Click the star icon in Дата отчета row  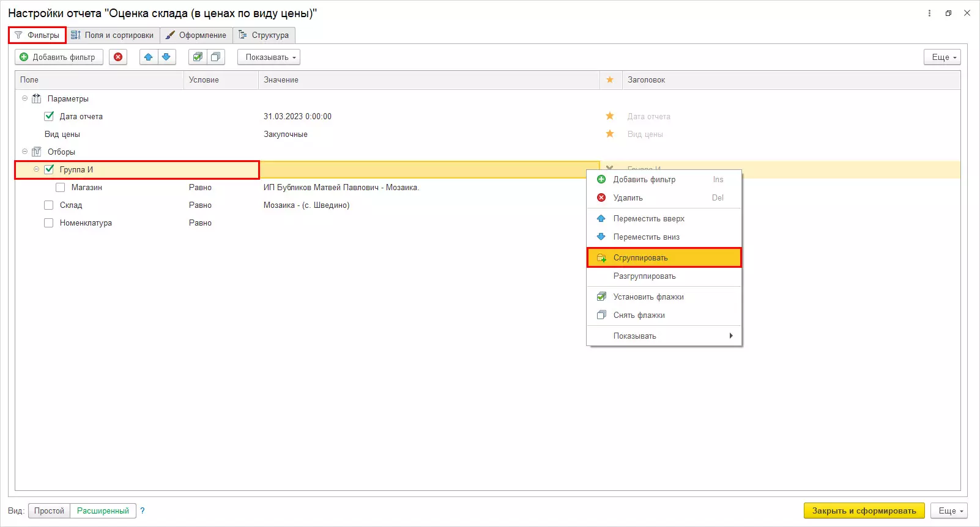(609, 116)
